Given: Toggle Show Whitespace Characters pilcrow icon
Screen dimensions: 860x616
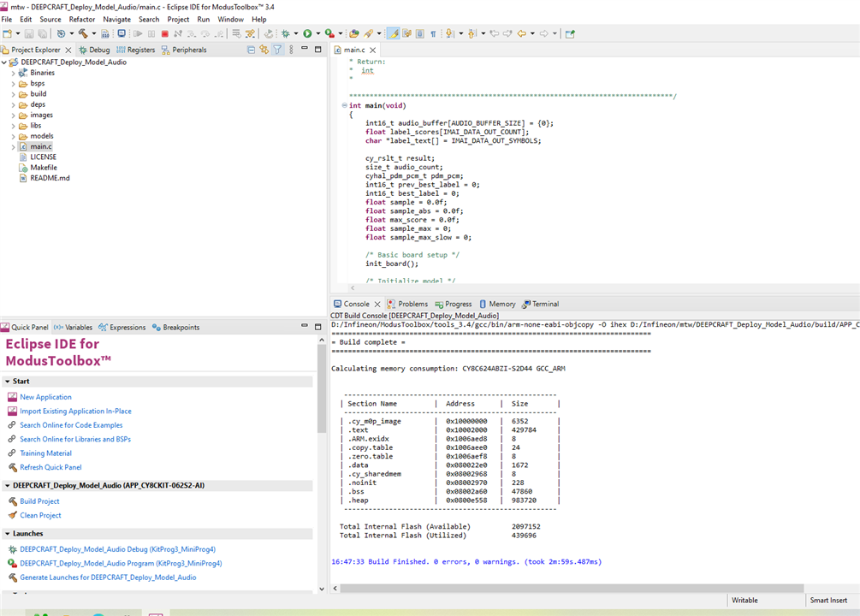Looking at the screenshot, I should pyautogui.click(x=433, y=33).
